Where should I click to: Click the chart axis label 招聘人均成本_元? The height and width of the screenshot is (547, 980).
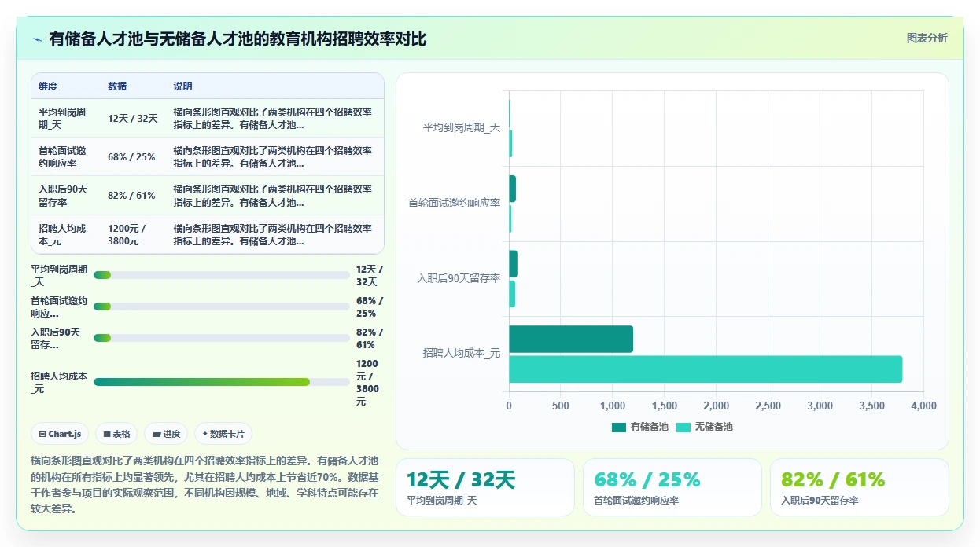462,354
